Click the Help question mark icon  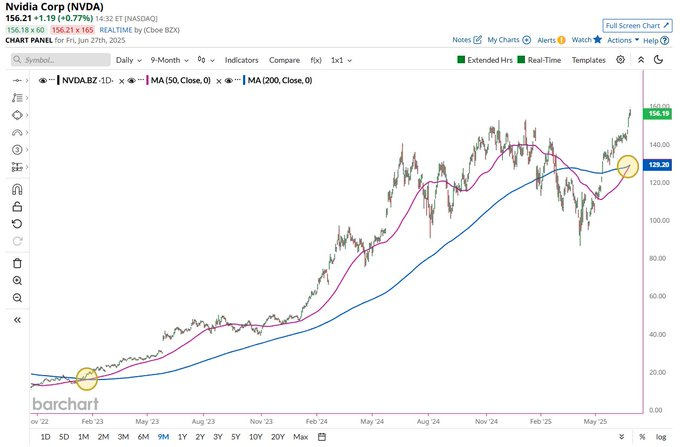(x=664, y=40)
